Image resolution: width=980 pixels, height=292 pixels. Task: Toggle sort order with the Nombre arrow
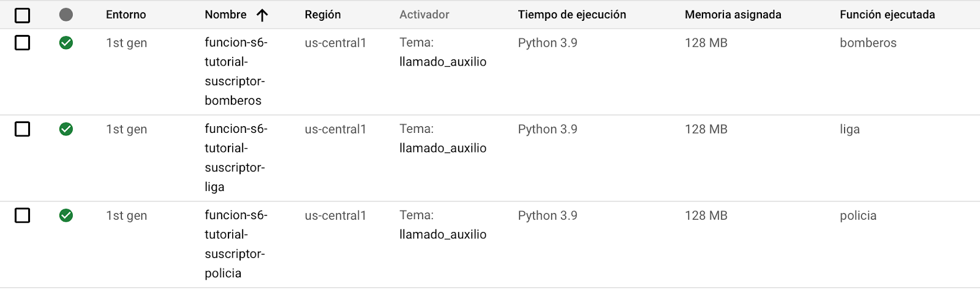(x=262, y=15)
